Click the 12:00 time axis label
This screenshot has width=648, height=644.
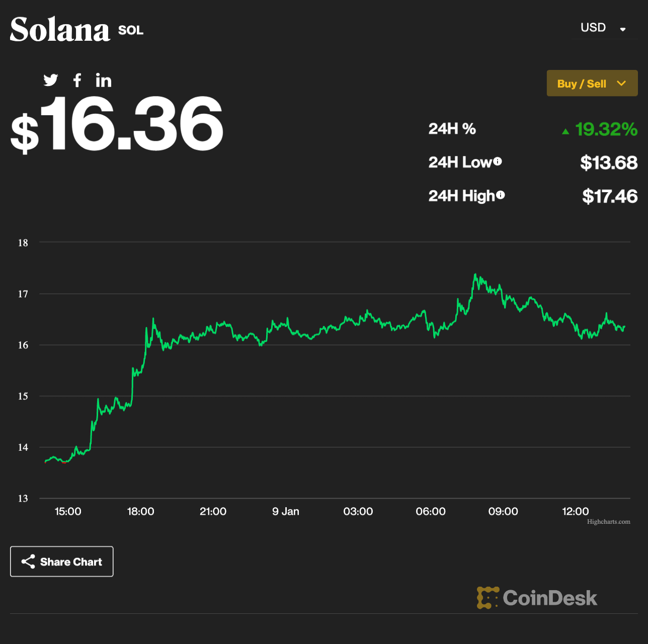pyautogui.click(x=575, y=512)
